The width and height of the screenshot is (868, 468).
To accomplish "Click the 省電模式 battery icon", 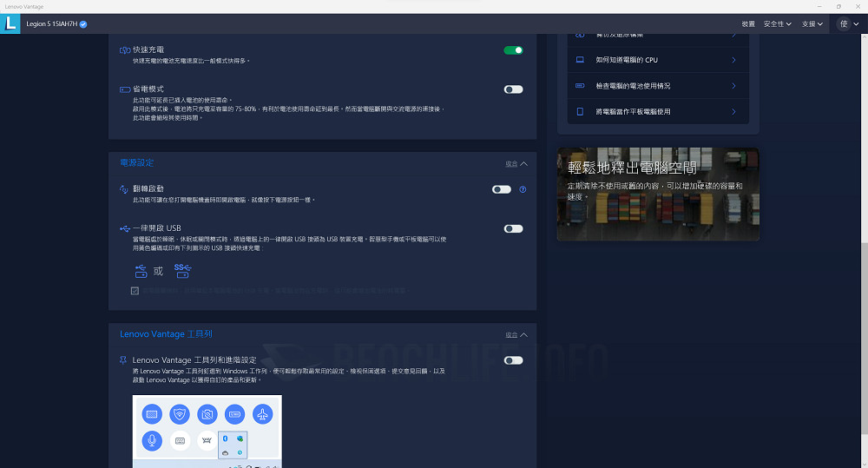I will coord(125,89).
